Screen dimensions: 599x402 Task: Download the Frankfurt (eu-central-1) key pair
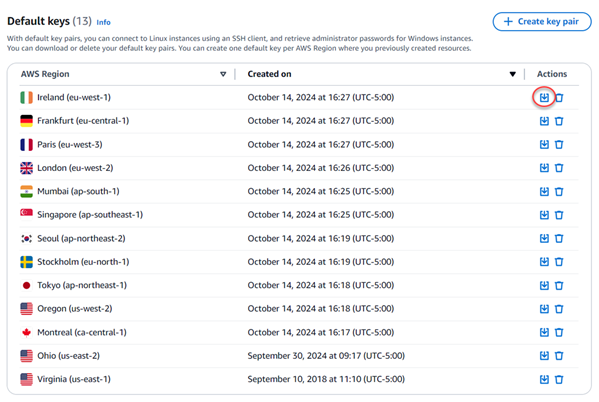[x=544, y=121]
